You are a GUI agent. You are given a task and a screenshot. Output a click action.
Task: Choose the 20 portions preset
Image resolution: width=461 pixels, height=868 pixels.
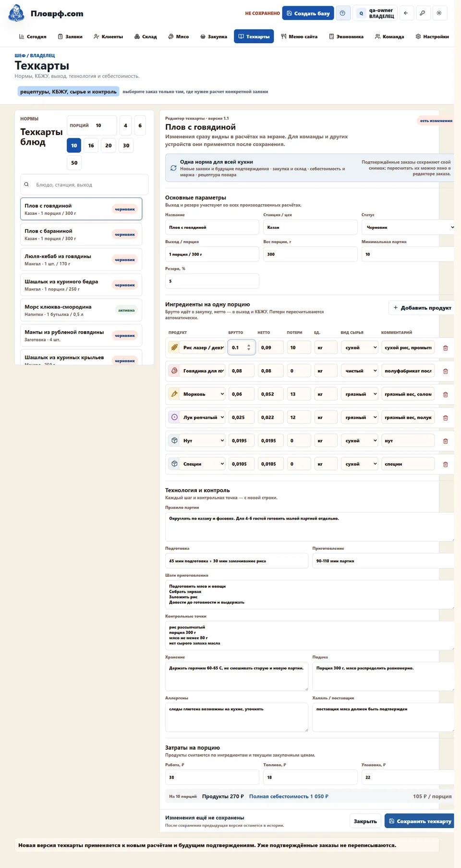tap(109, 146)
